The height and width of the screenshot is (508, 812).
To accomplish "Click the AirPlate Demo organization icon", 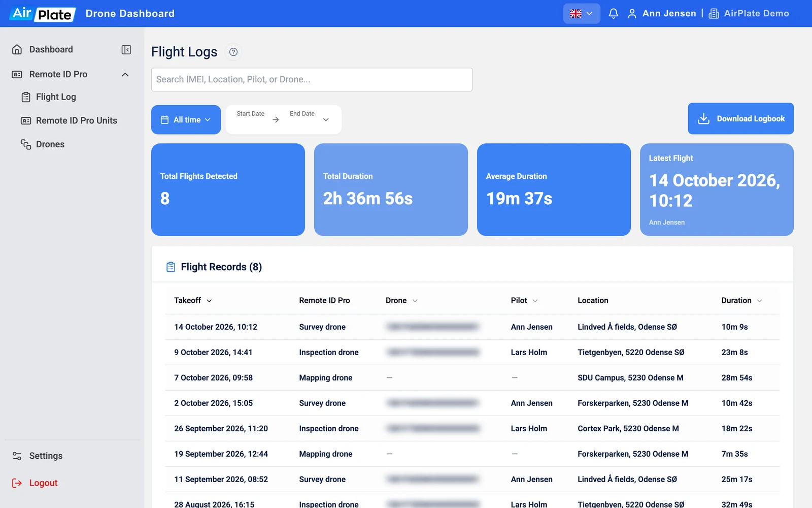I will tap(714, 14).
